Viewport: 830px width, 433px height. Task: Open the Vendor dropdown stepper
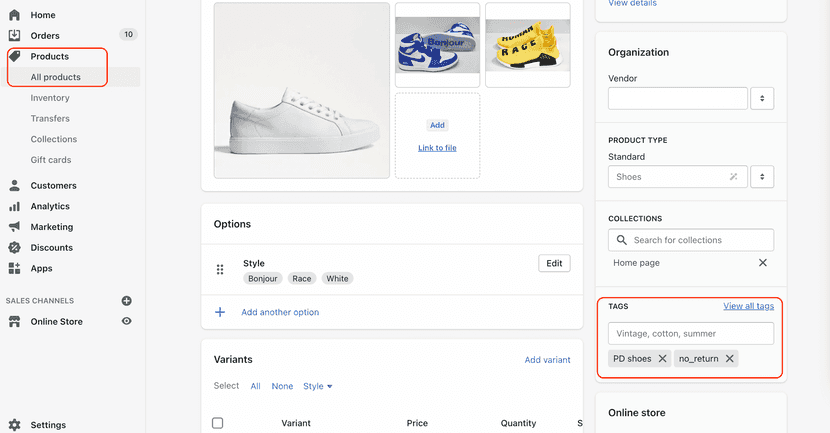762,98
